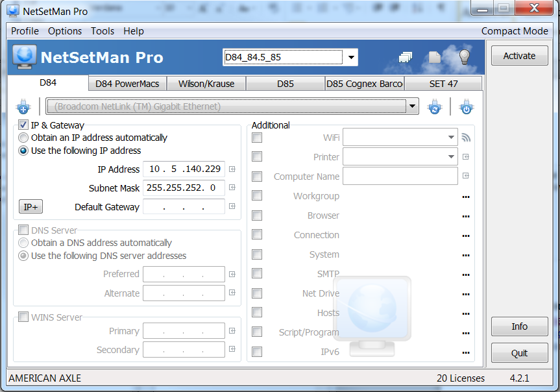
Task: Get current Subnet Mask arrow icon
Action: coord(232,188)
